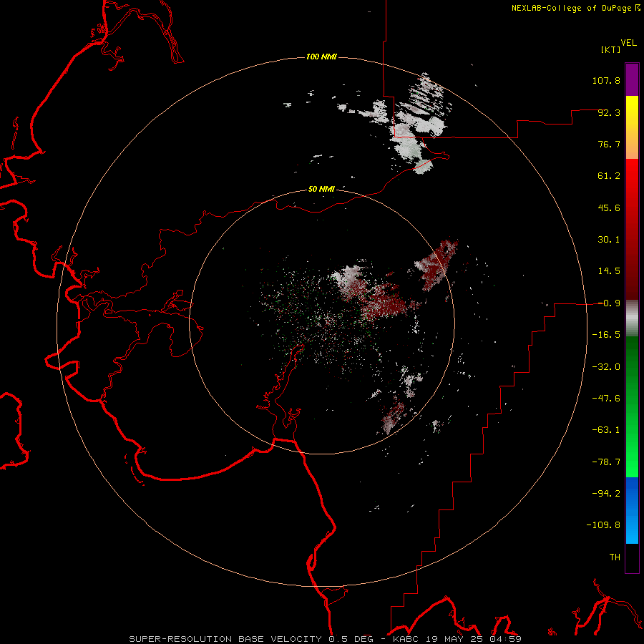Click the Super-Resolution Base Velocity KABC caption

[x=326, y=639]
